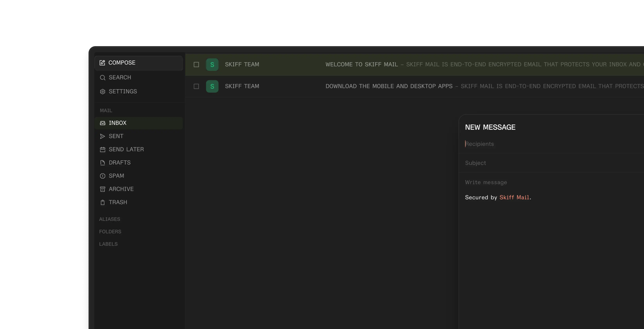Open the Spam folder
This screenshot has height=329, width=644.
(x=139, y=176)
